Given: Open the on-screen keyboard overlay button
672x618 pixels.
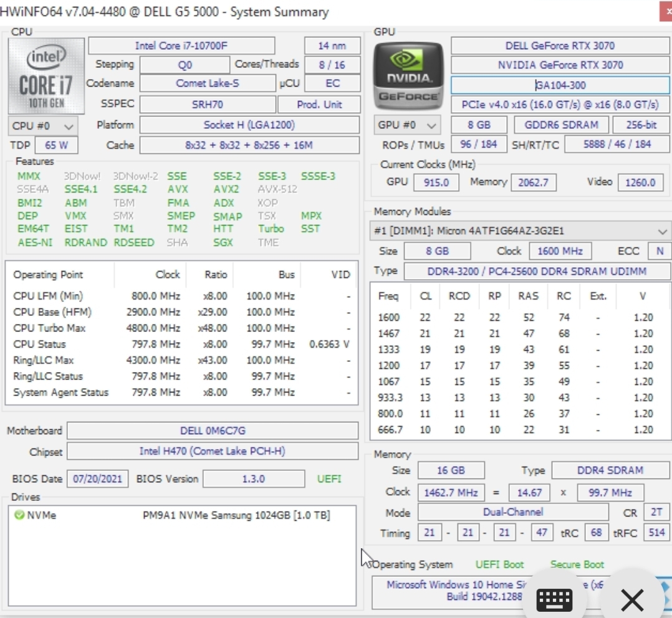Looking at the screenshot, I should coord(554,599).
